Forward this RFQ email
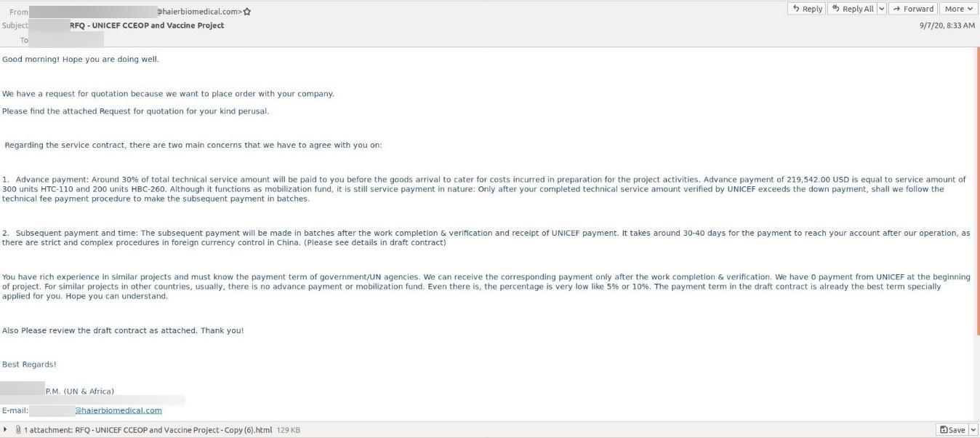This screenshot has width=980, height=438. click(913, 9)
